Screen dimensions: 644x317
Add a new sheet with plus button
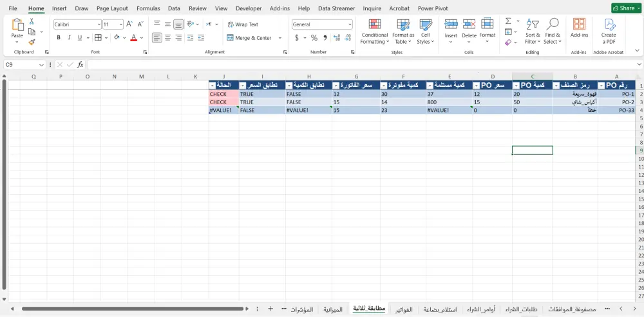270,309
